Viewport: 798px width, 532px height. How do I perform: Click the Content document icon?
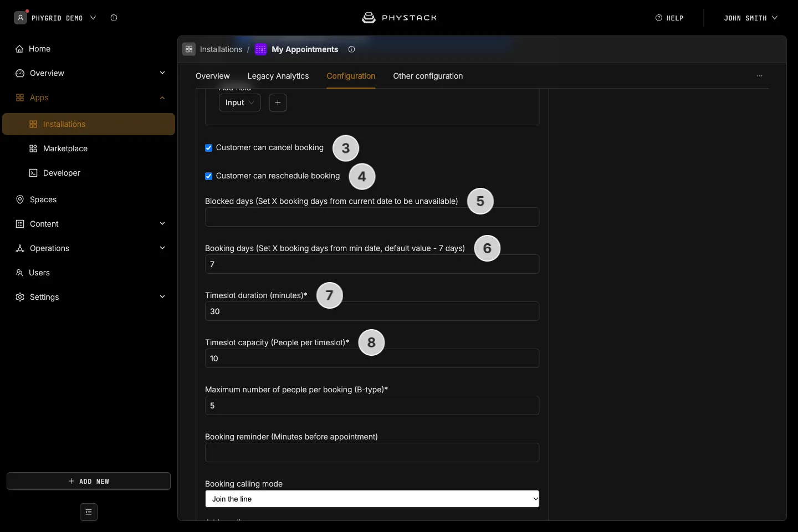[20, 224]
